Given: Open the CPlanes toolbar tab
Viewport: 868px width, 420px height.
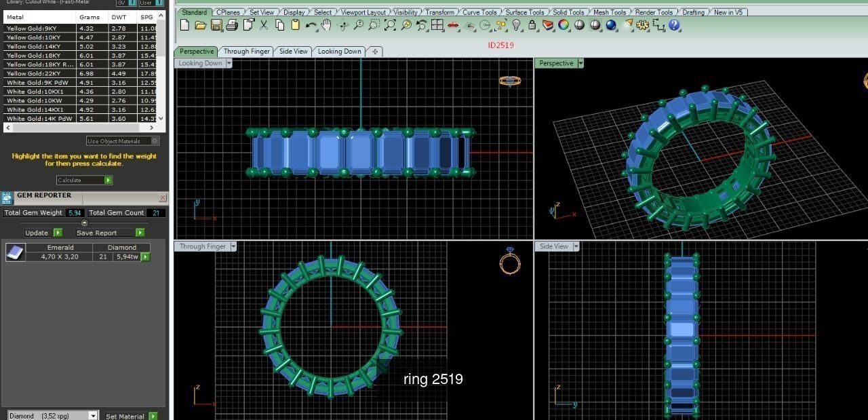Looking at the screenshot, I should coord(229,12).
